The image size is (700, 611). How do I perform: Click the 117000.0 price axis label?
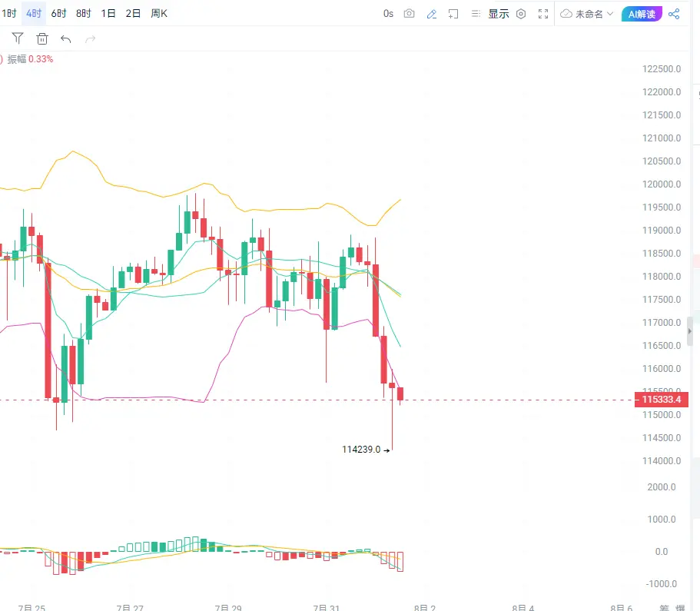661,323
